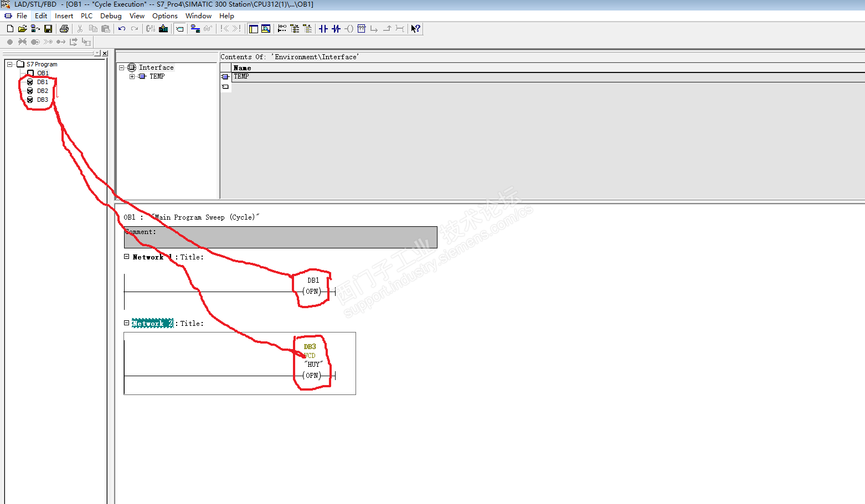Collapse Network 2

coord(126,323)
